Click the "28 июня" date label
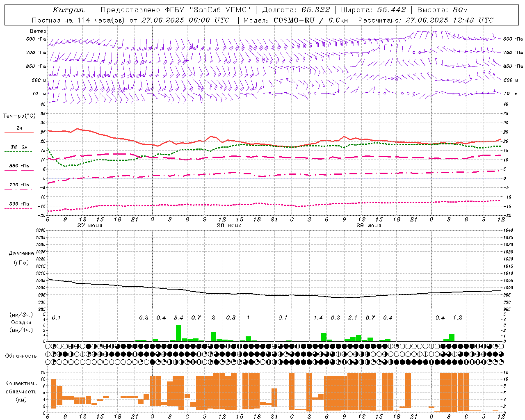The height and width of the screenshot is (420, 525). click(x=229, y=226)
